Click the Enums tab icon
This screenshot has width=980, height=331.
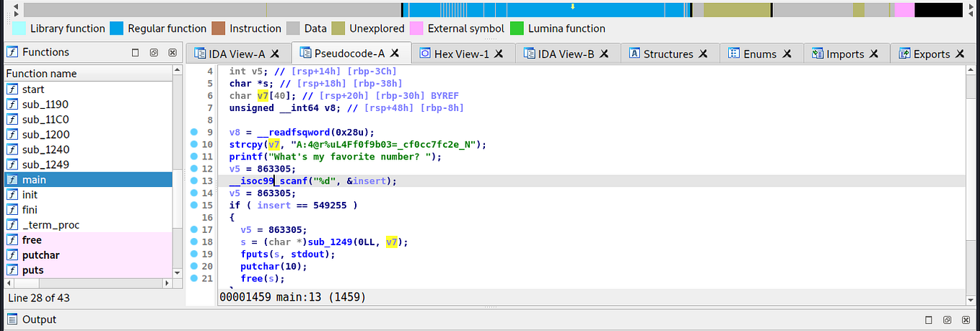coord(734,54)
